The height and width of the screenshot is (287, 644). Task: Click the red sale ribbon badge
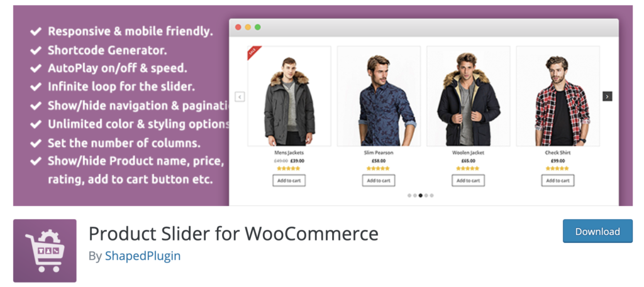point(254,53)
